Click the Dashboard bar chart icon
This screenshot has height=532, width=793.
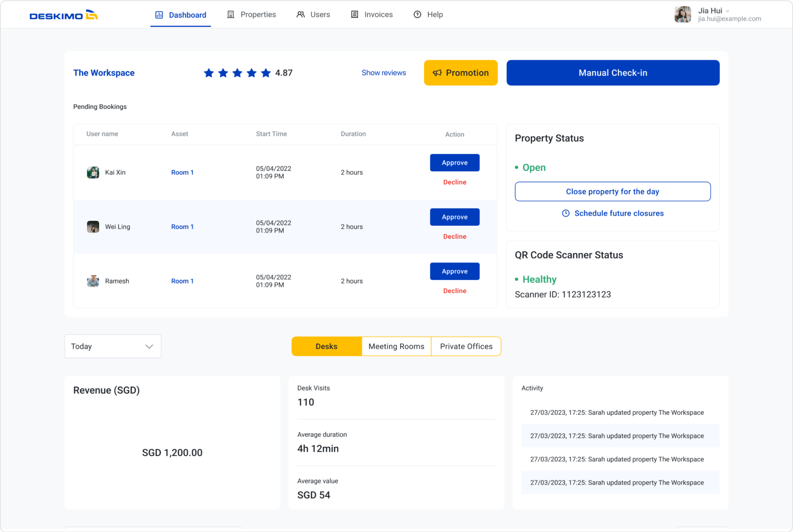[159, 15]
